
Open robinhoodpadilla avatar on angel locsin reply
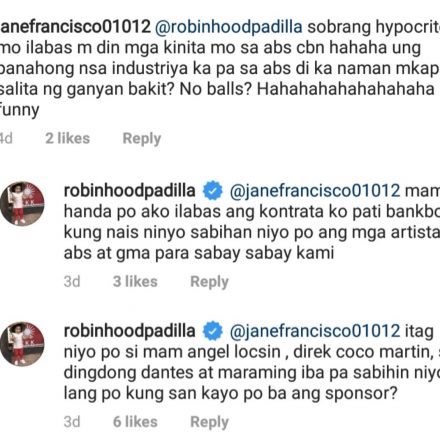[x=22, y=344]
